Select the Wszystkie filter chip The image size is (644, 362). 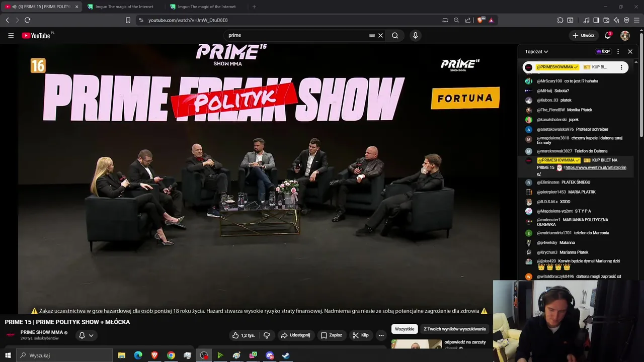405,329
